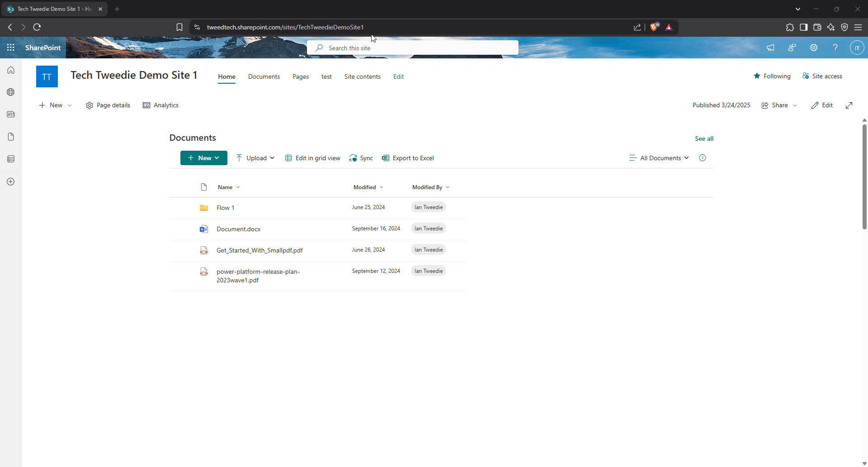The width and height of the screenshot is (868, 467).
Task: Open the Site contents navigation item
Action: point(362,76)
